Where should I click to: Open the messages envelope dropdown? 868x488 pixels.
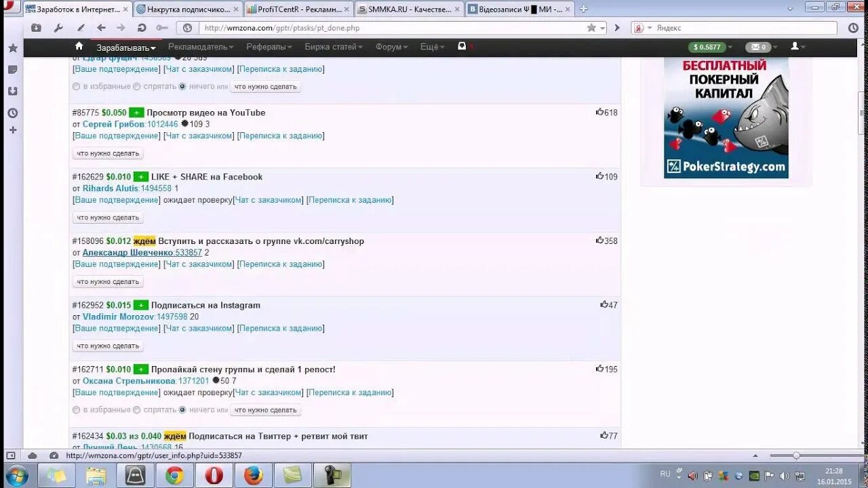point(762,47)
